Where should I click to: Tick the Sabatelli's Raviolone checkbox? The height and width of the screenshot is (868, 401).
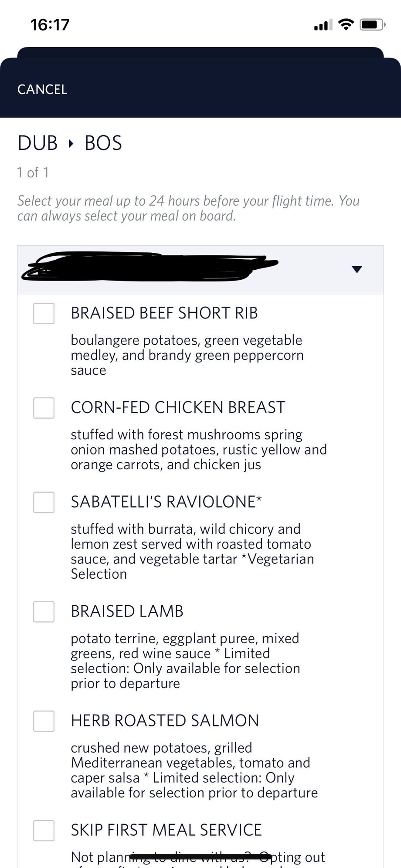(x=44, y=502)
